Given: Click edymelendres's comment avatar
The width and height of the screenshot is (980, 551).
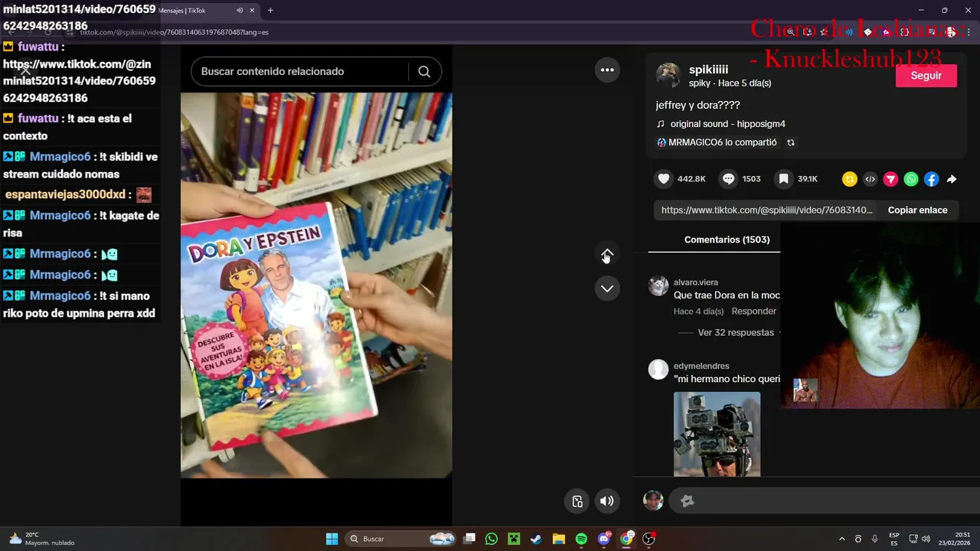Looking at the screenshot, I should click(x=658, y=370).
